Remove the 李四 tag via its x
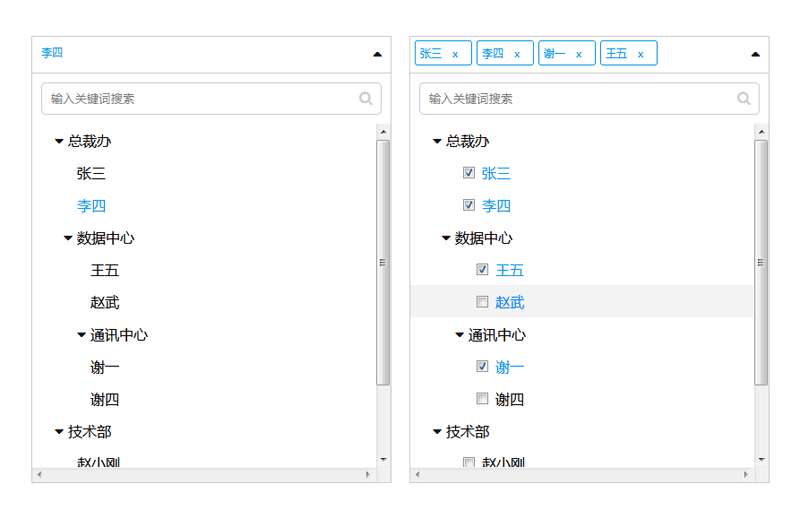 pos(517,54)
